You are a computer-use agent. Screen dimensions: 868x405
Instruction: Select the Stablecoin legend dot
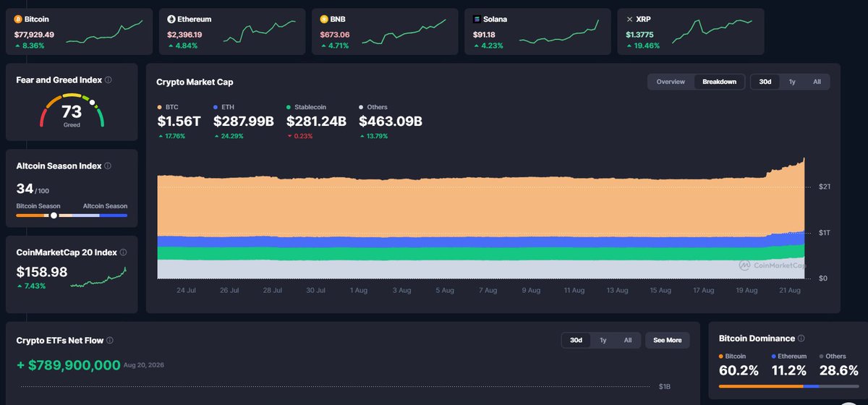pos(289,107)
